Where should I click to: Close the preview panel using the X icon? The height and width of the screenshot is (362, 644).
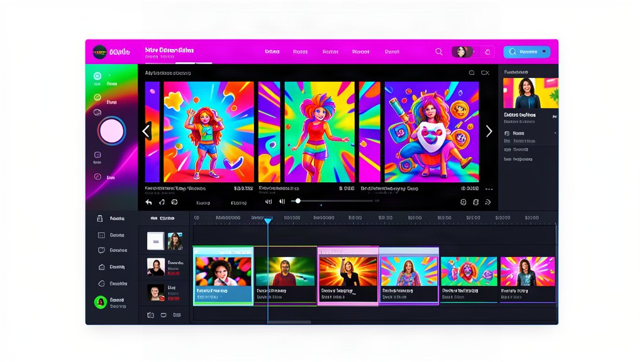[x=485, y=73]
